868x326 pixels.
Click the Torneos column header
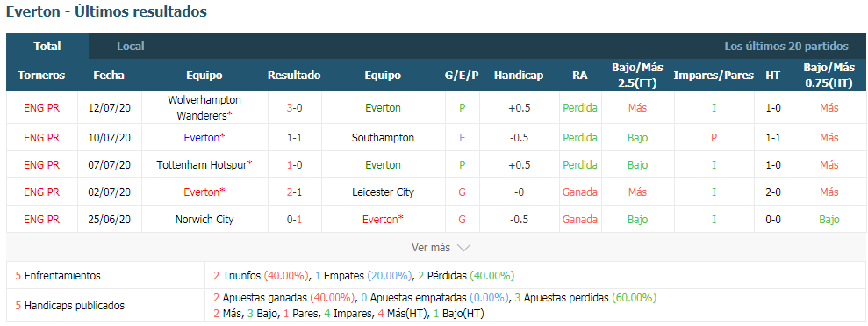[x=41, y=76]
